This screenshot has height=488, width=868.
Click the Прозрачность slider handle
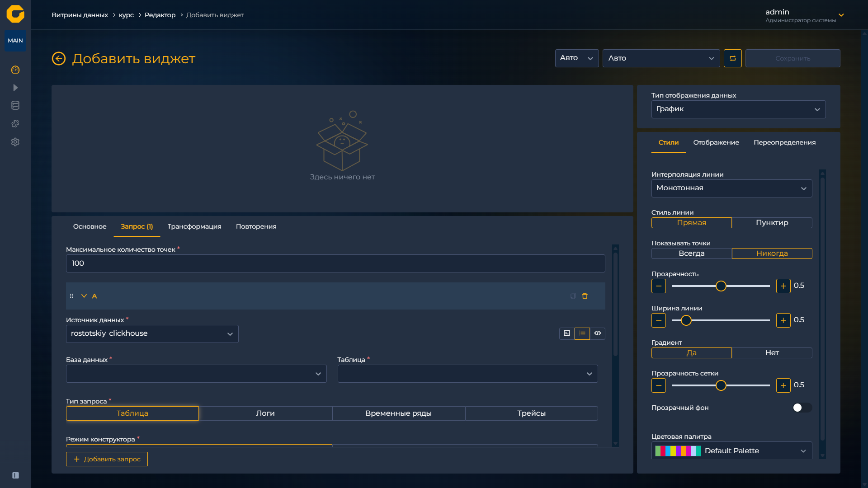coord(721,286)
